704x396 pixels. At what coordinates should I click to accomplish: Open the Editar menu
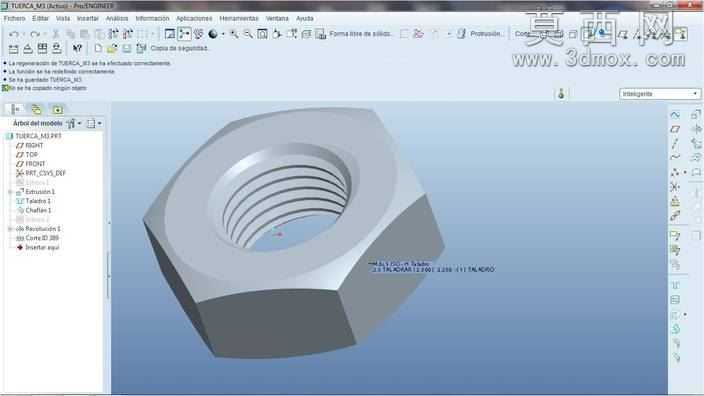40,18
